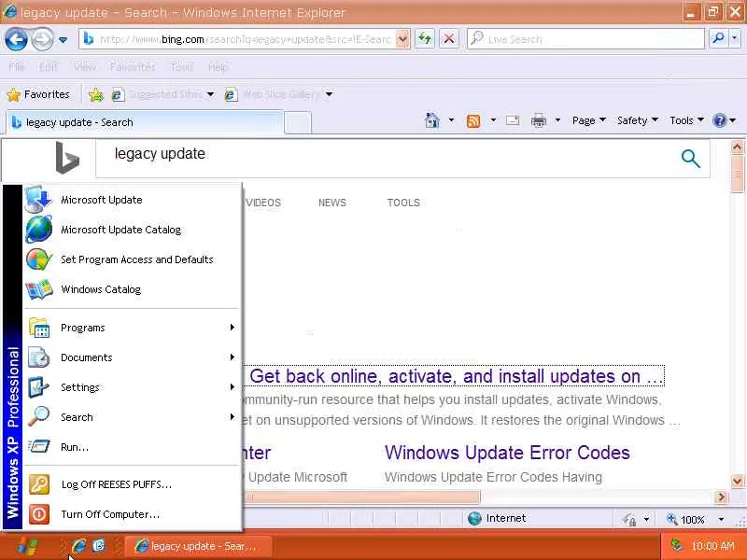Switch to the TOOLS results tab
Image resolution: width=747 pixels, height=560 pixels.
tap(403, 203)
